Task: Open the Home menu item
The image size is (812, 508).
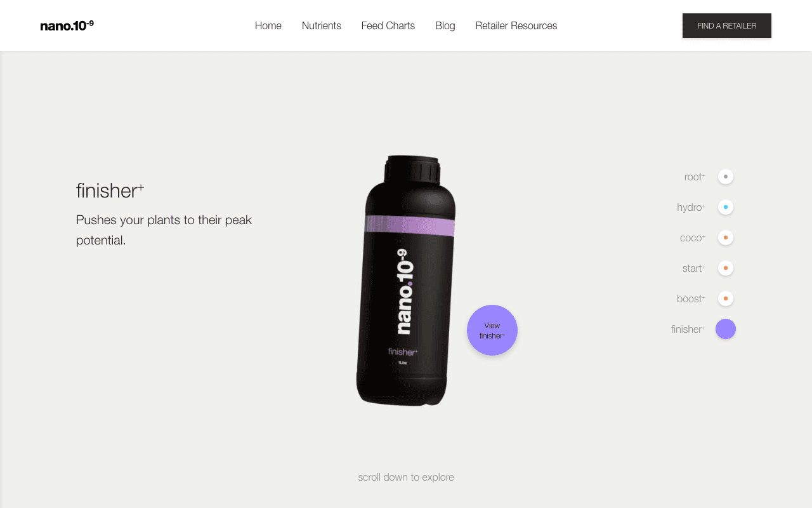Action: 268,25
